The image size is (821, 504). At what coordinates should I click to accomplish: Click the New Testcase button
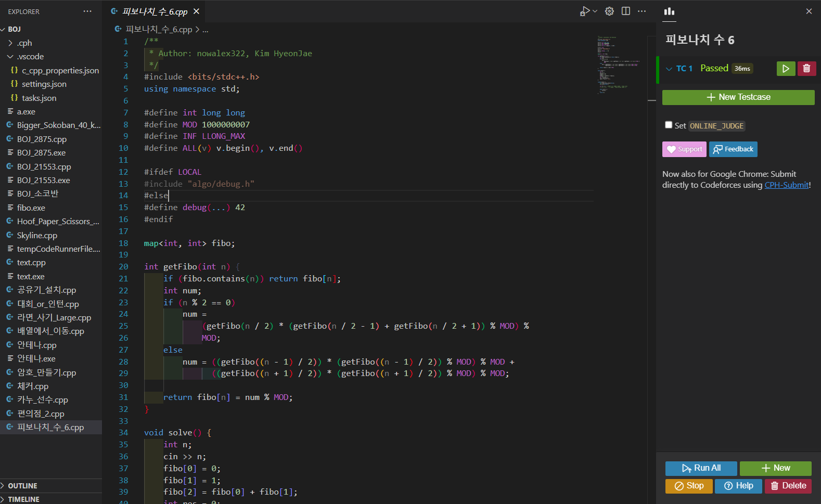point(738,97)
